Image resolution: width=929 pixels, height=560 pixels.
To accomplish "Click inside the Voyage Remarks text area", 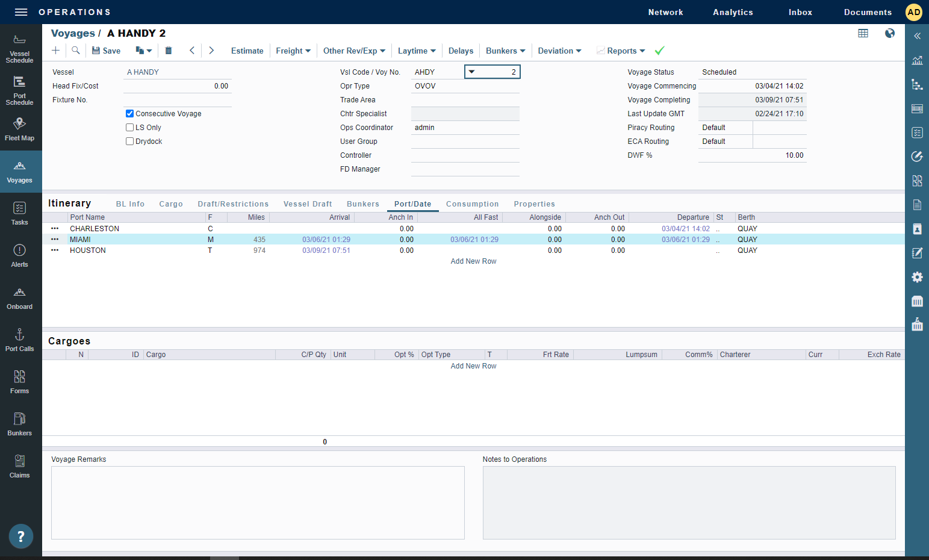I will (258, 502).
